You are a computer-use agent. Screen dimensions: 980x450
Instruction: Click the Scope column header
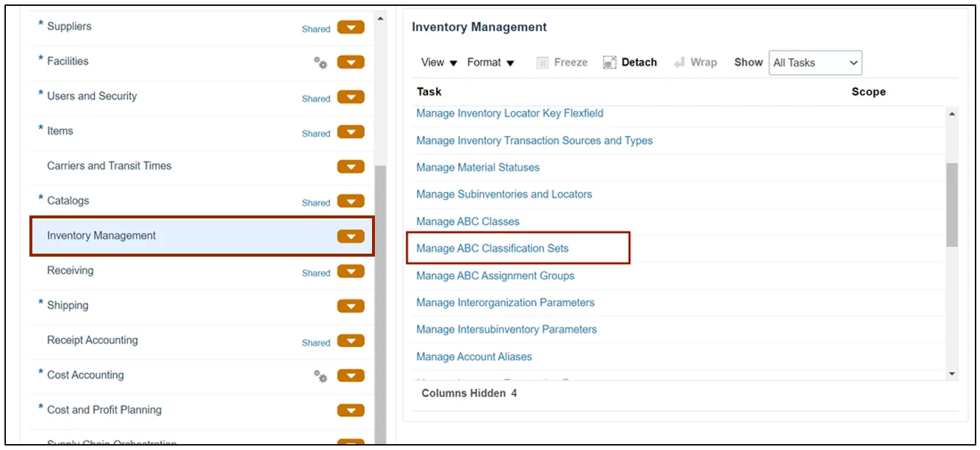[868, 92]
